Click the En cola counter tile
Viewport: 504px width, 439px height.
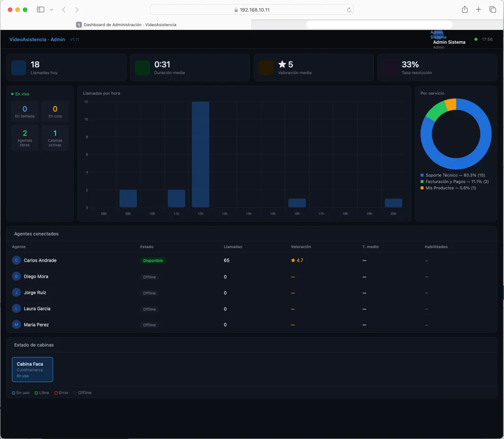coord(55,111)
